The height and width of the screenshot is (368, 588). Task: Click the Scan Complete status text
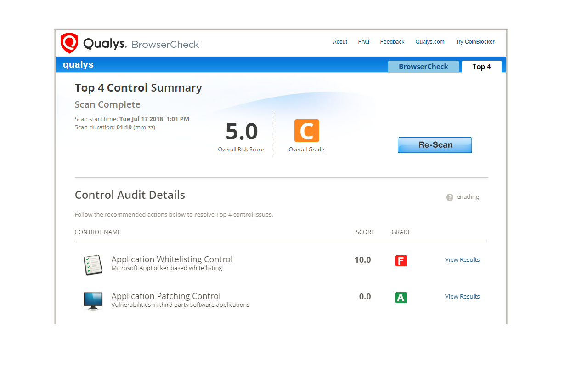(107, 104)
